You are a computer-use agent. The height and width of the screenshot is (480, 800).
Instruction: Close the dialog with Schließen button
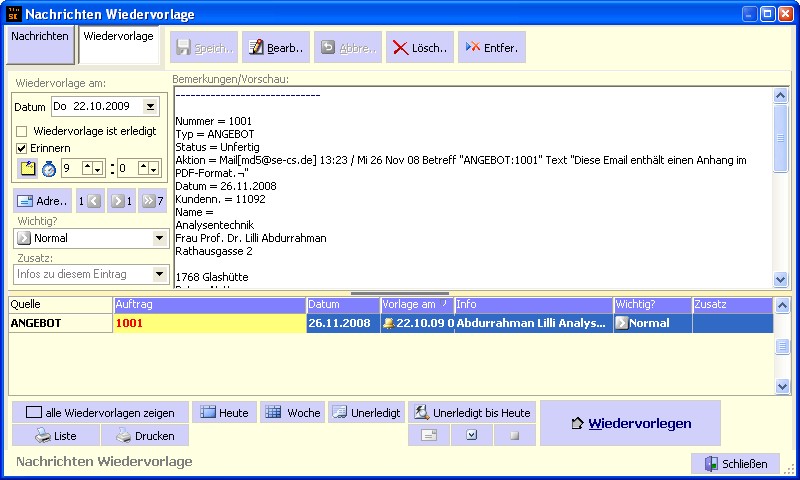735,464
